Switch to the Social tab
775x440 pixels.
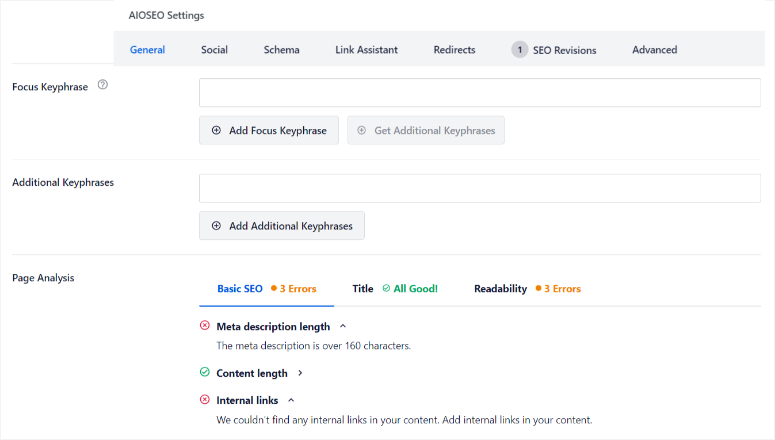click(x=214, y=50)
